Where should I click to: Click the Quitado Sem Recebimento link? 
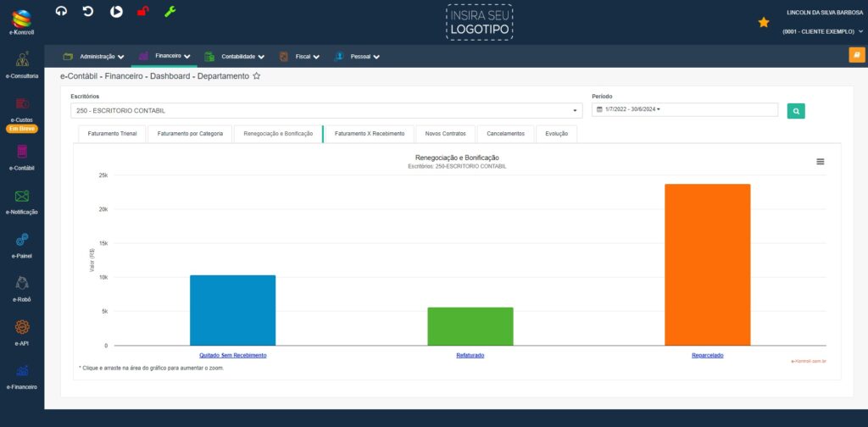(233, 355)
